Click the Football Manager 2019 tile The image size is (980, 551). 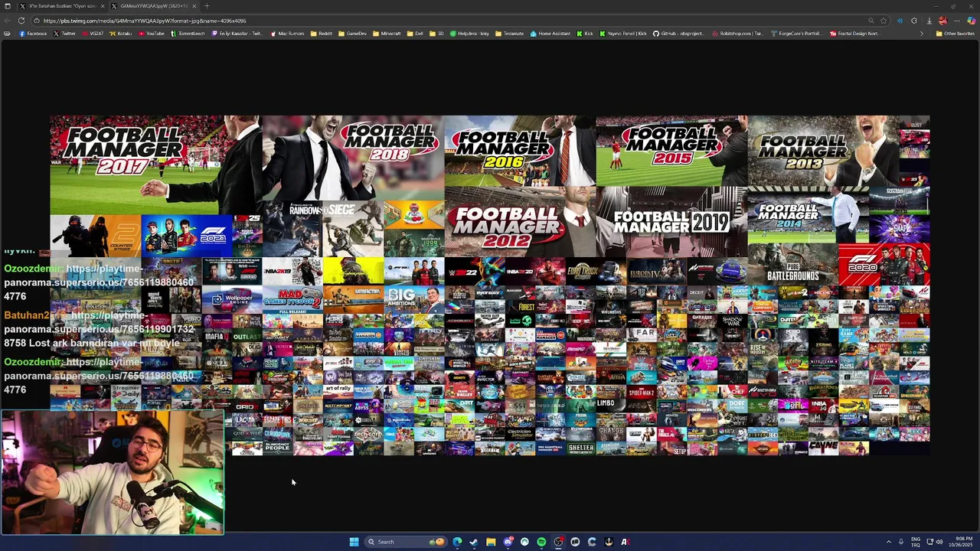tap(671, 221)
